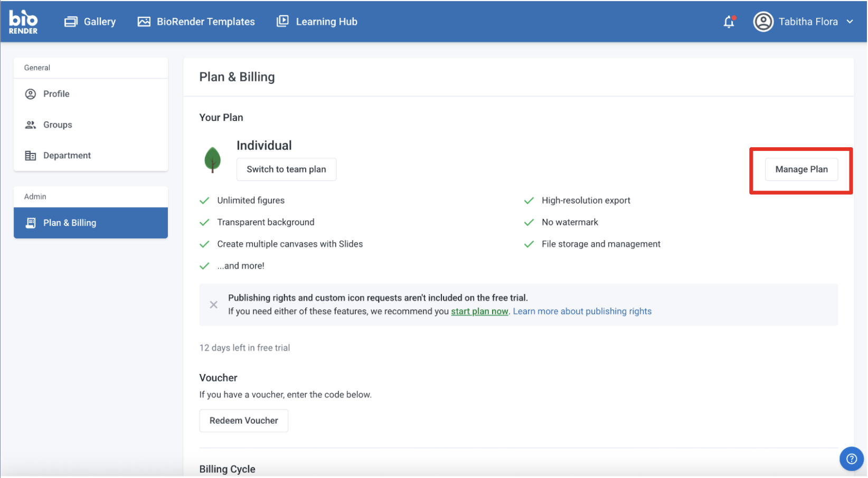Open BioRender Templates
Viewport: 868px width, 478px height.
click(x=196, y=22)
